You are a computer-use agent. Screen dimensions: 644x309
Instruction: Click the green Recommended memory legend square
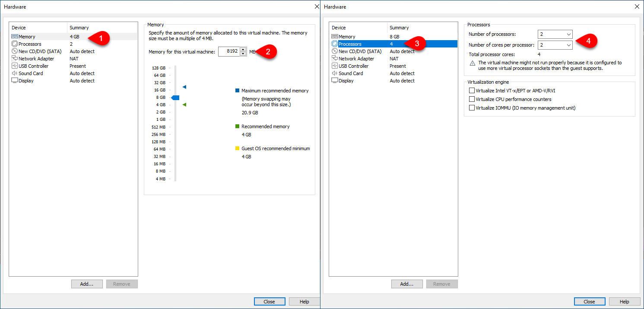[x=237, y=126]
